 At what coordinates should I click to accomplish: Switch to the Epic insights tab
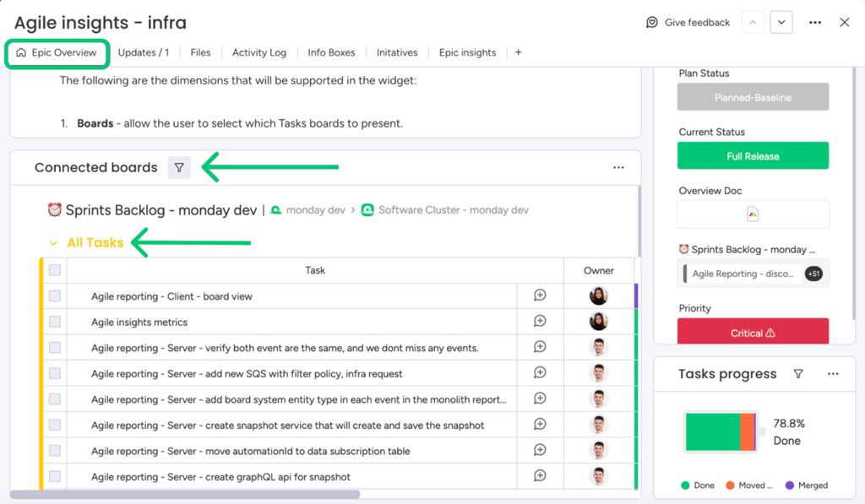(x=467, y=52)
